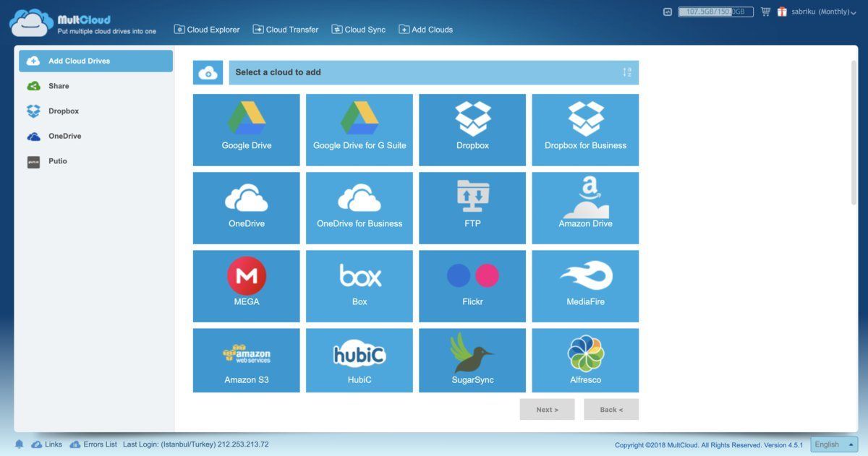
Task: Toggle the sort order icon
Action: click(626, 72)
